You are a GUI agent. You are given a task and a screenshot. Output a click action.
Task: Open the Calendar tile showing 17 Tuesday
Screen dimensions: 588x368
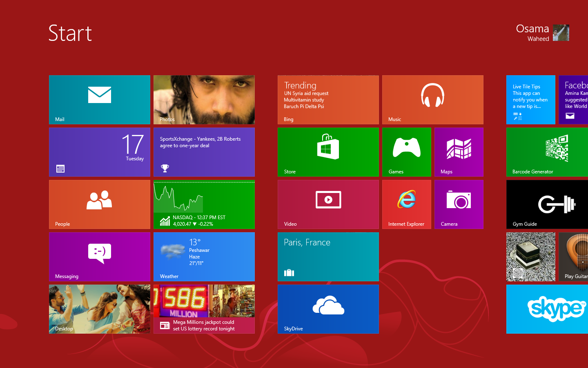(100, 152)
